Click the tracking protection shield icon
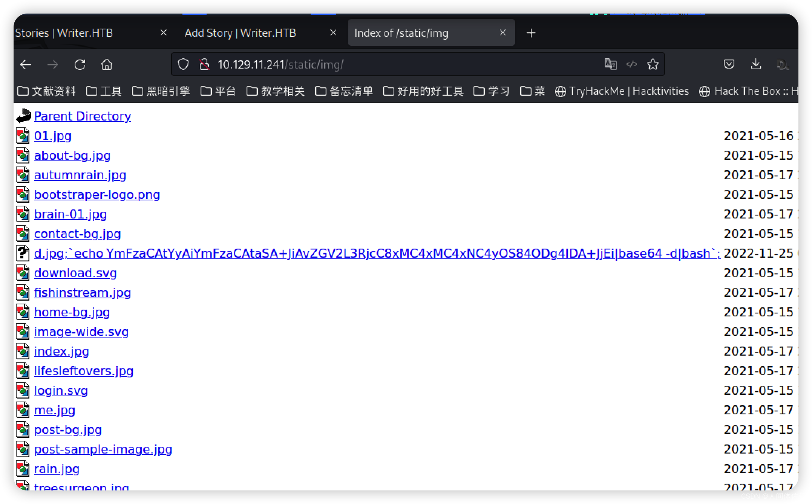This screenshot has height=504, width=812. (x=183, y=64)
